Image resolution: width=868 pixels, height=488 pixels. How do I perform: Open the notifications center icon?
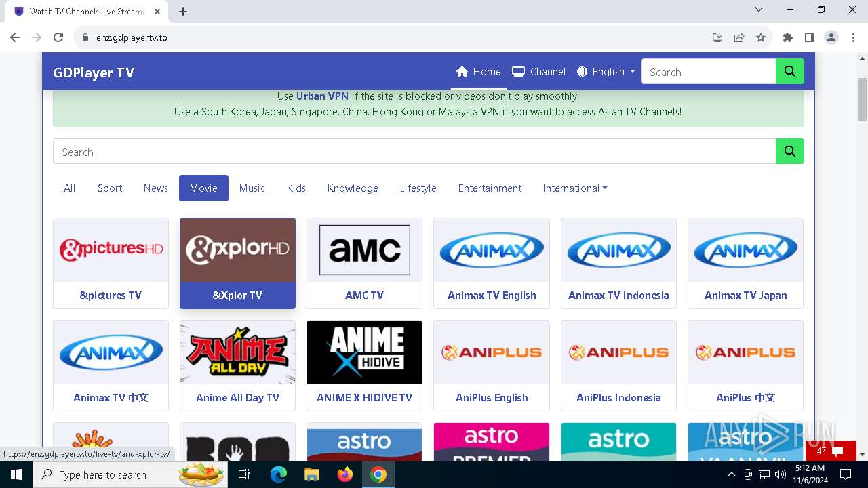tap(846, 474)
